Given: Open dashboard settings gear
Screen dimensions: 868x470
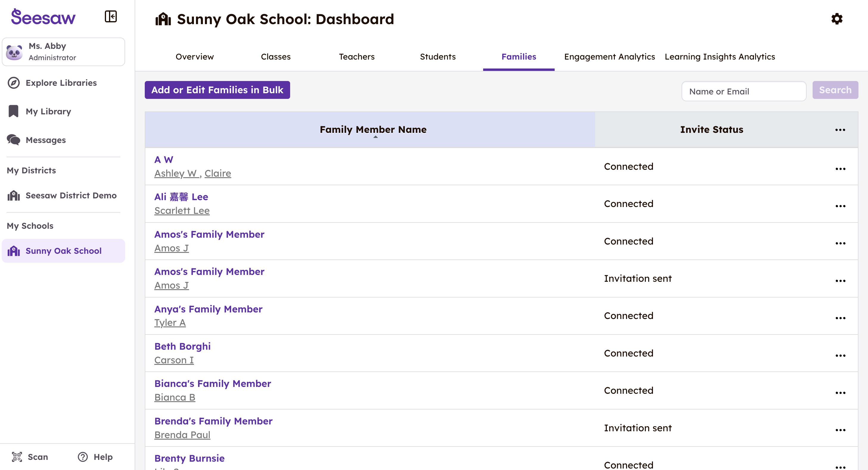Looking at the screenshot, I should 837,19.
